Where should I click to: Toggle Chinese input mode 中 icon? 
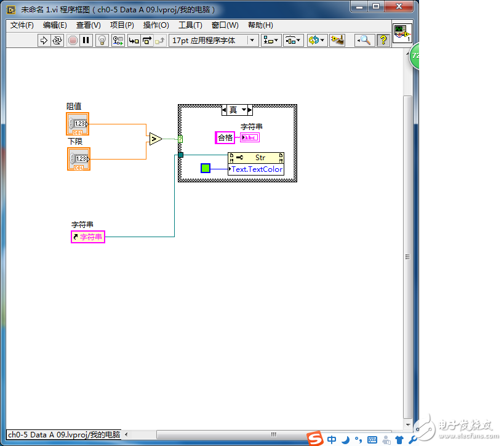coord(332,440)
